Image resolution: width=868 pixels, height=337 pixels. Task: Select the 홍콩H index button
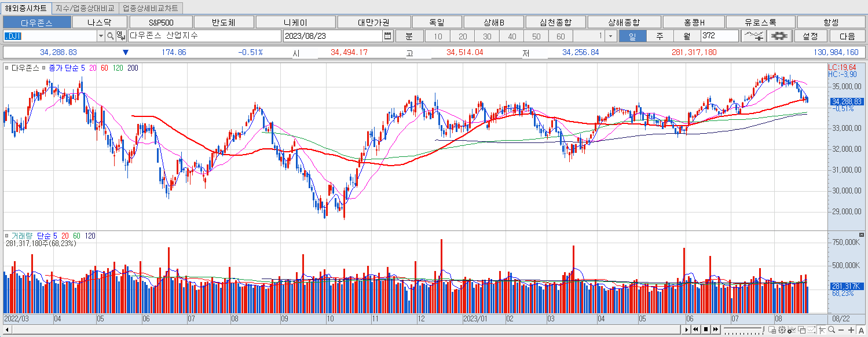click(x=694, y=22)
